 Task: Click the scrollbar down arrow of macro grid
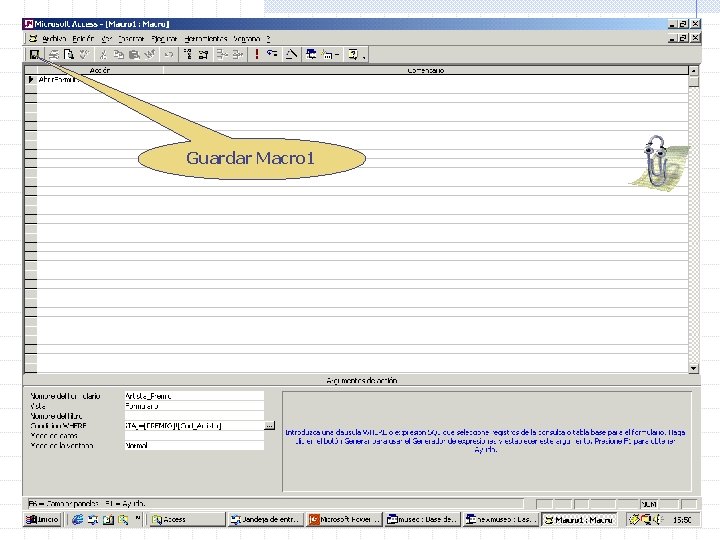pos(693,368)
